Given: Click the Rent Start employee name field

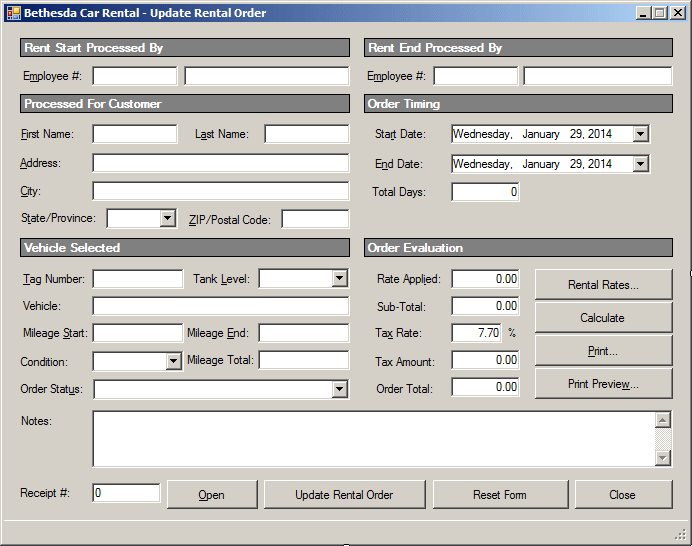Looking at the screenshot, I should coord(267,76).
